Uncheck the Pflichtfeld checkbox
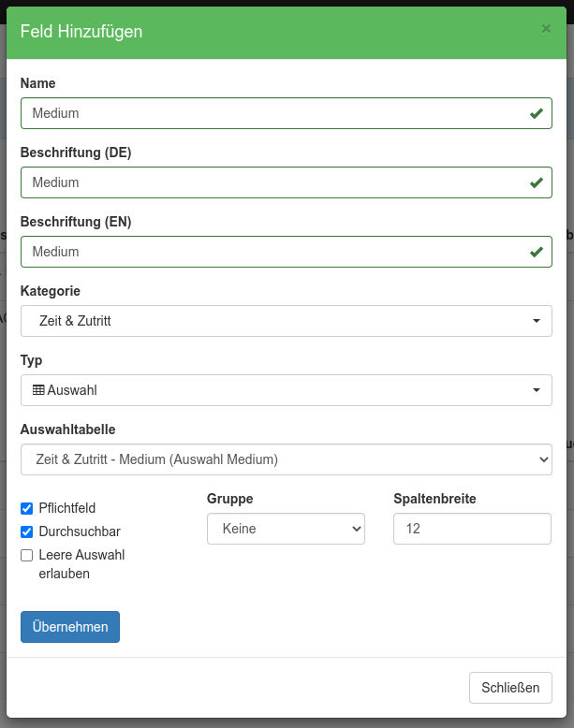Image resolution: width=574 pixels, height=728 pixels. tap(27, 509)
